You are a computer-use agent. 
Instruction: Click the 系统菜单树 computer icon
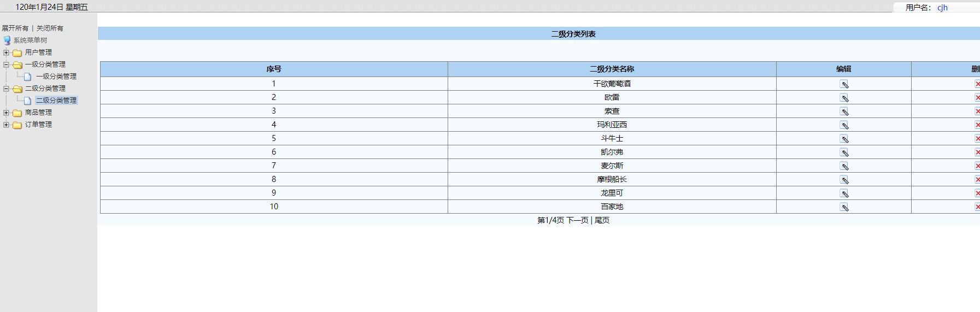click(x=7, y=40)
